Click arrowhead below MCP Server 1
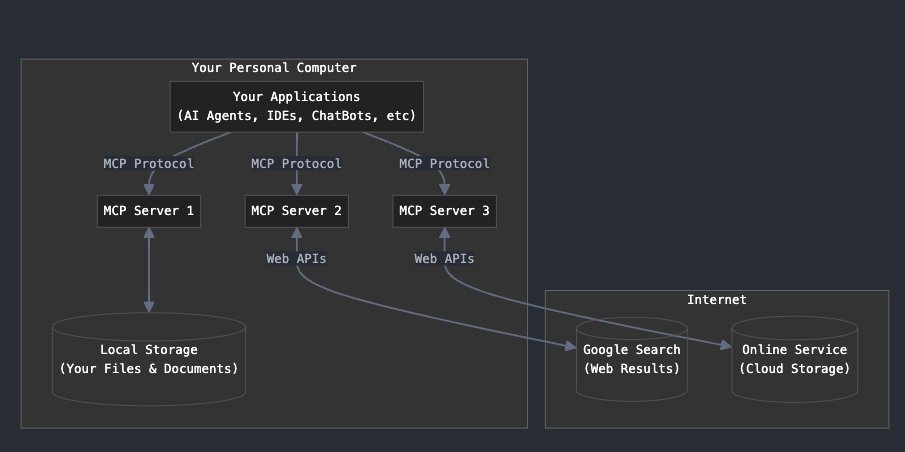This screenshot has width=905, height=452. point(149,233)
